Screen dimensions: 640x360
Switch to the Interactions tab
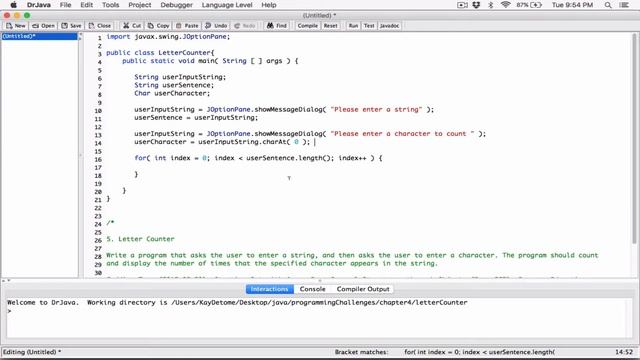click(269, 289)
